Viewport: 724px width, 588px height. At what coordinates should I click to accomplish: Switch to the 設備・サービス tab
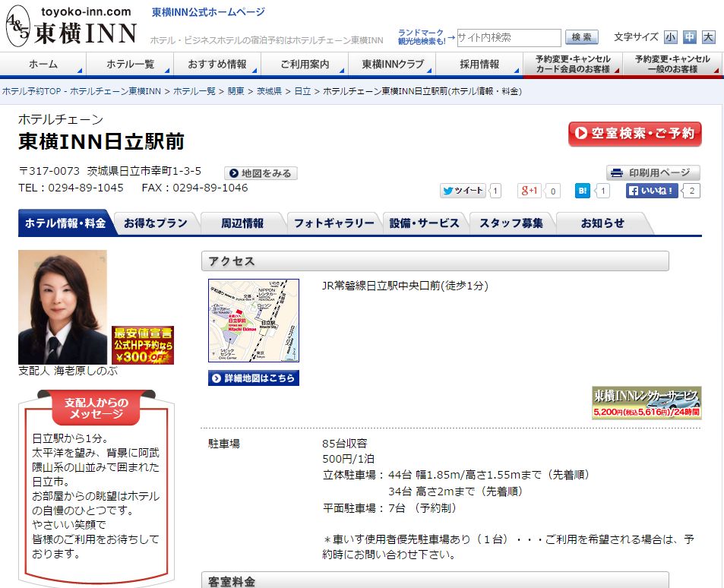pyautogui.click(x=425, y=223)
